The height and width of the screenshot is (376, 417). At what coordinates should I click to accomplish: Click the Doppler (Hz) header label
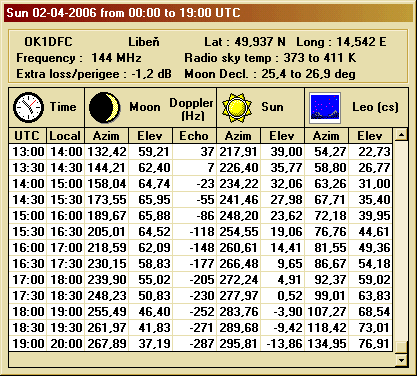pos(191,109)
